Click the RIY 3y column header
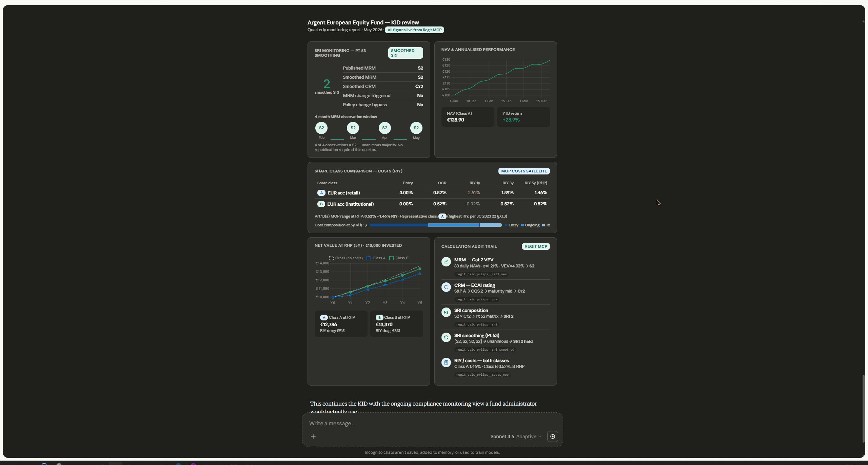868x465 pixels. [508, 183]
